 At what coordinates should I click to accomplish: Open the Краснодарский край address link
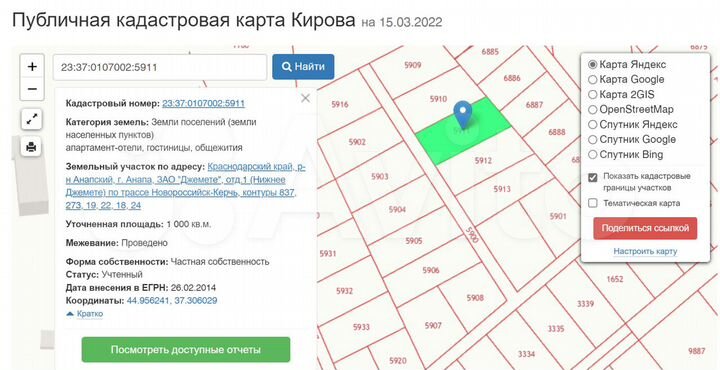click(x=186, y=186)
